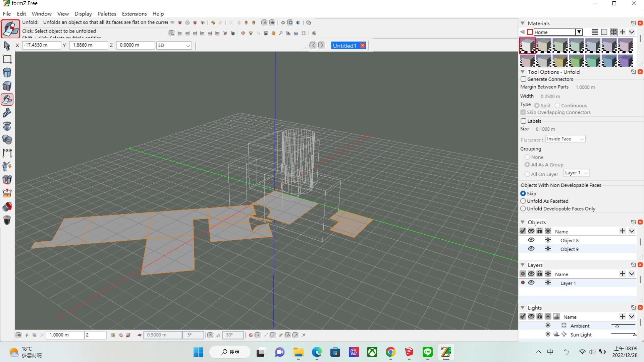Select the Boolean cylinders tool

tap(7, 140)
